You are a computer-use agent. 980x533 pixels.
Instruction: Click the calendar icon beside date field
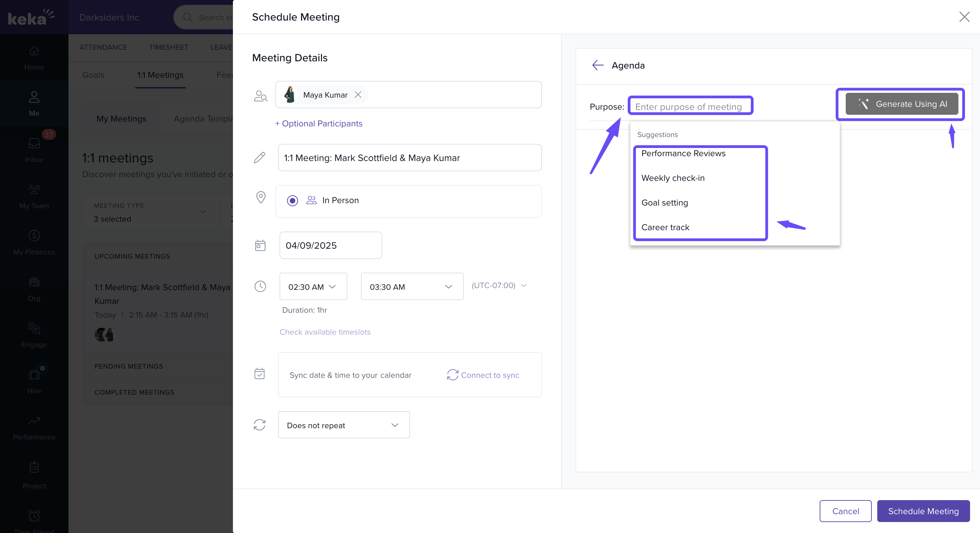260,245
